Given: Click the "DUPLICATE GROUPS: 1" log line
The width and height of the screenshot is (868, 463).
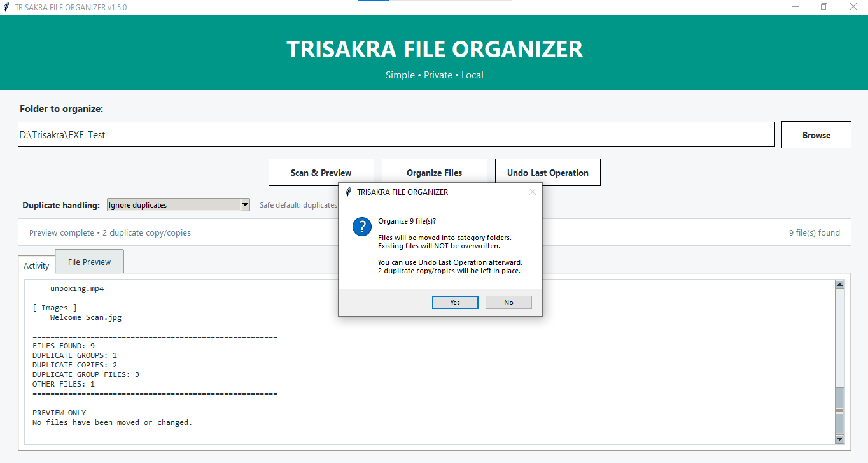Looking at the screenshot, I should pyautogui.click(x=75, y=355).
